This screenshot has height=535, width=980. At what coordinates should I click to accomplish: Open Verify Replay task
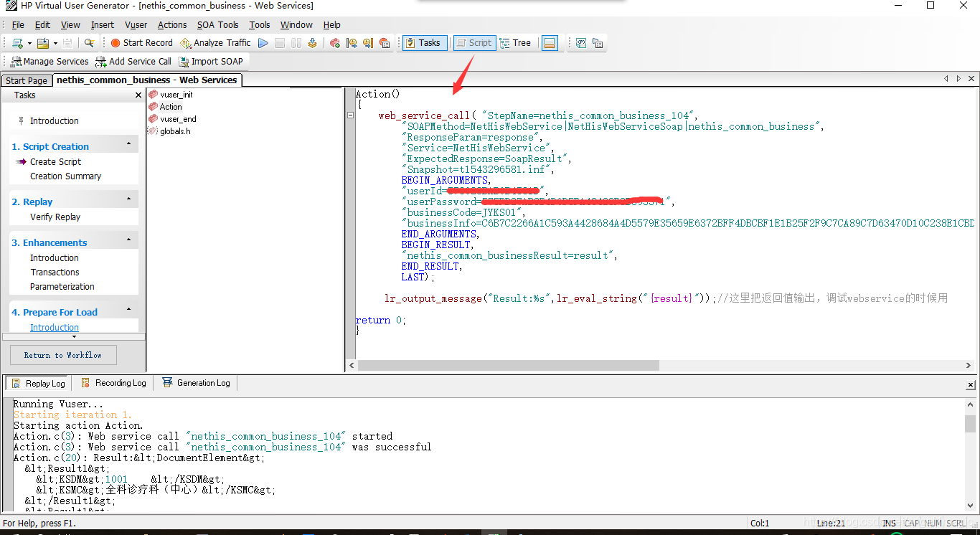point(55,217)
